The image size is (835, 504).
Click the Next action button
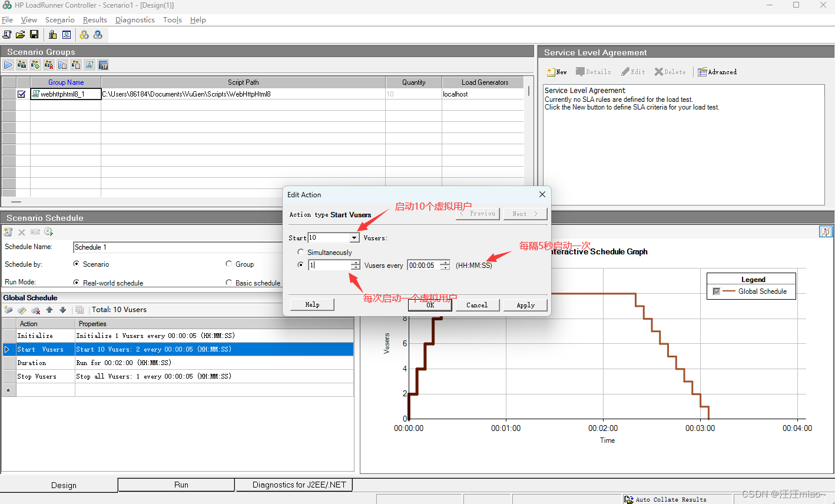(525, 214)
